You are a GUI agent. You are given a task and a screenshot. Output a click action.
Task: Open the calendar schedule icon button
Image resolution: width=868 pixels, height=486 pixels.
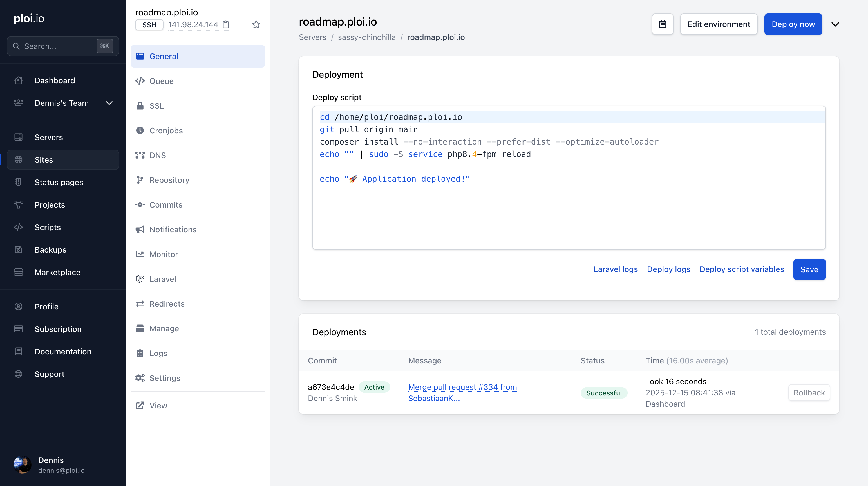click(662, 24)
